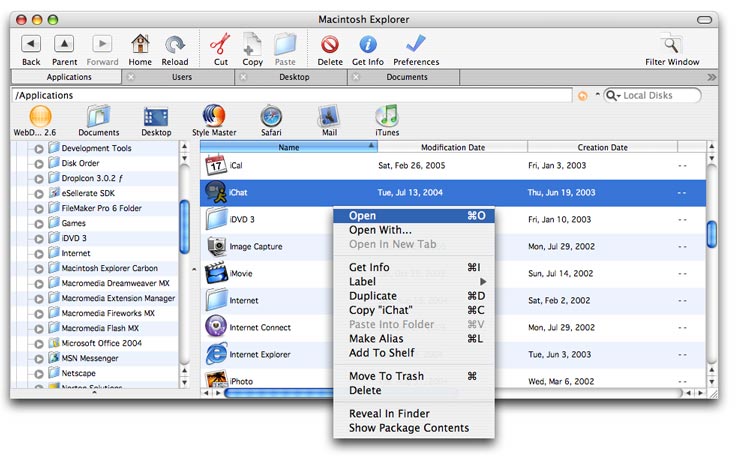The height and width of the screenshot is (459, 741).
Task: Click the Local Disks search field
Action: pyautogui.click(x=653, y=95)
